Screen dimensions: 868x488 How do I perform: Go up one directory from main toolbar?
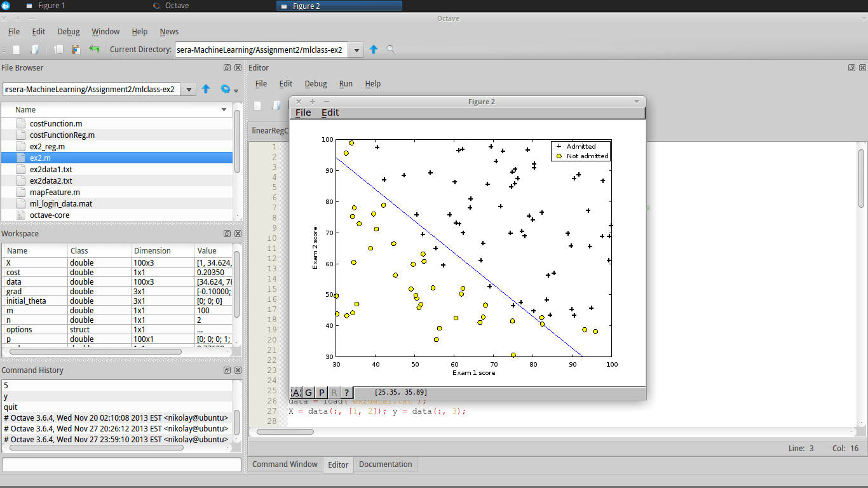[374, 49]
